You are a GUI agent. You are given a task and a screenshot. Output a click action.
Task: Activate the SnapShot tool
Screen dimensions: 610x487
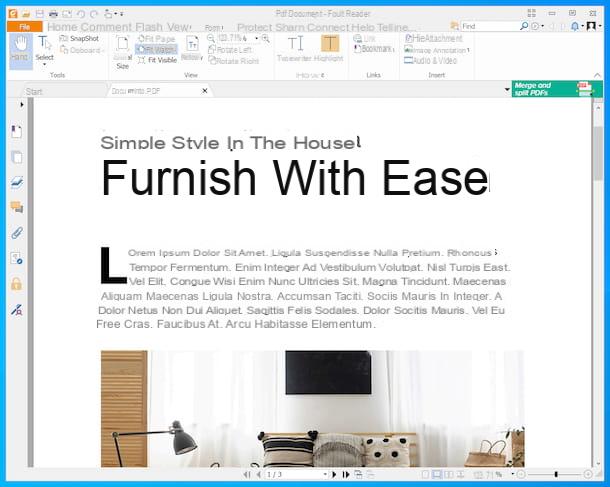coord(79,39)
